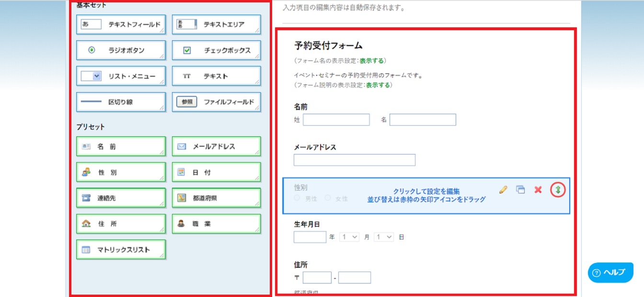Add the 連絡先 preset item
644x297 pixels.
click(121, 198)
